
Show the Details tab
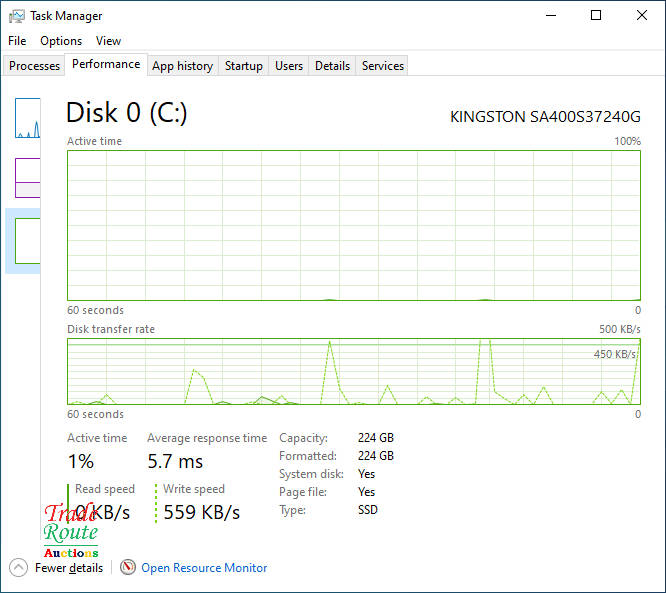click(332, 66)
